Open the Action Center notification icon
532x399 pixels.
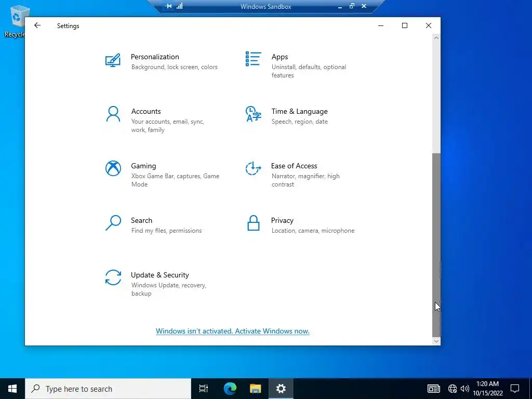(515, 389)
